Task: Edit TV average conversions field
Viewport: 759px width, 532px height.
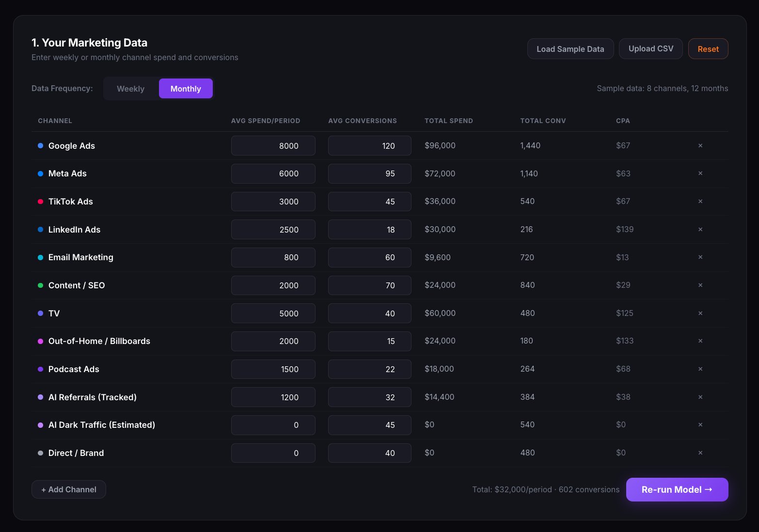Action: (x=370, y=313)
